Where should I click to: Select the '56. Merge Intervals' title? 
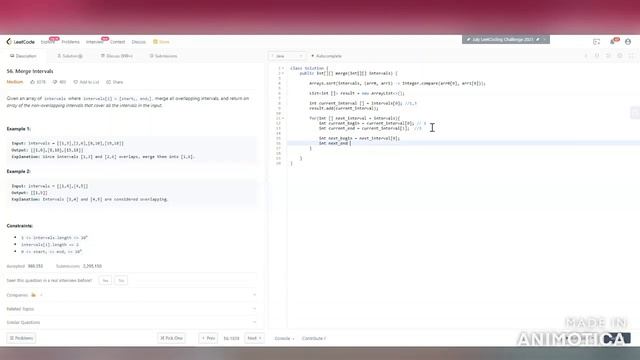[x=30, y=71]
